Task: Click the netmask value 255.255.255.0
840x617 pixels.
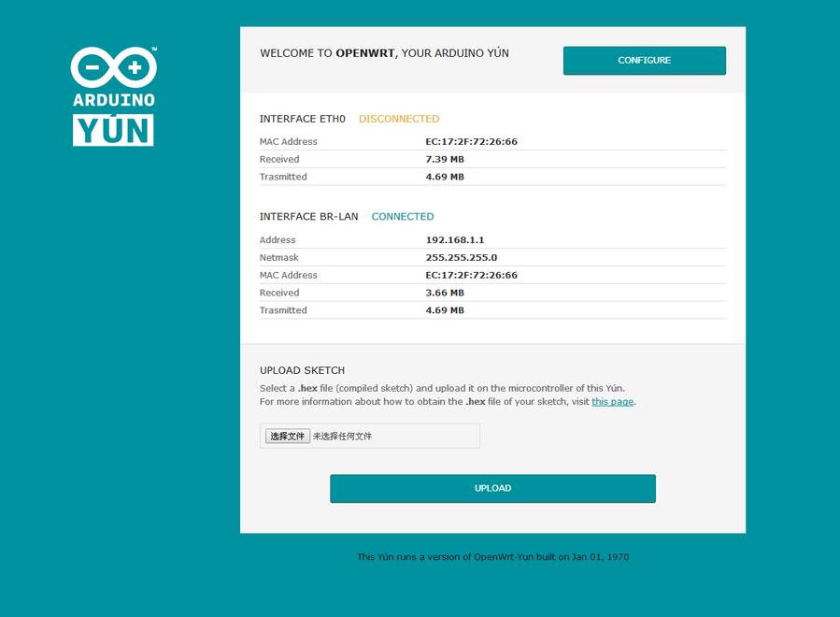Action: (462, 258)
